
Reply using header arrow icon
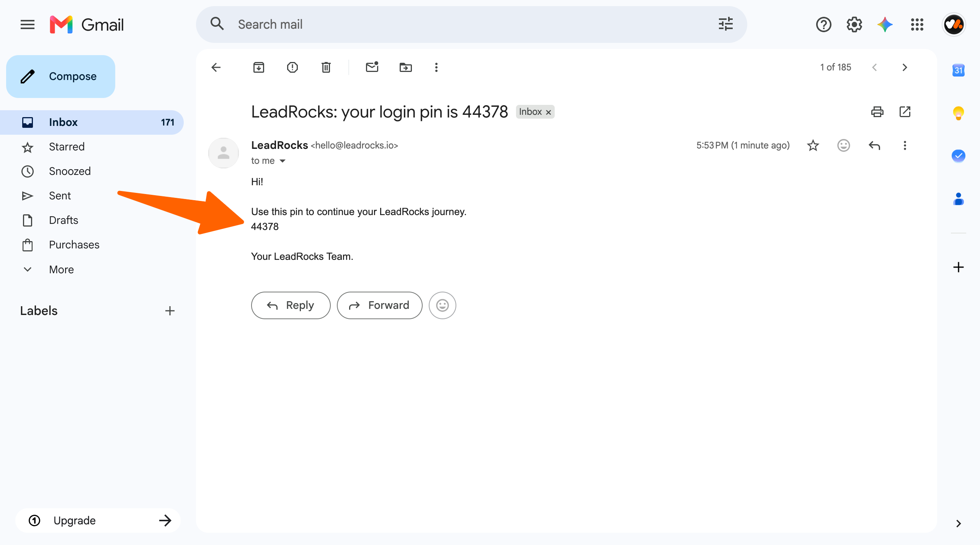pos(874,145)
